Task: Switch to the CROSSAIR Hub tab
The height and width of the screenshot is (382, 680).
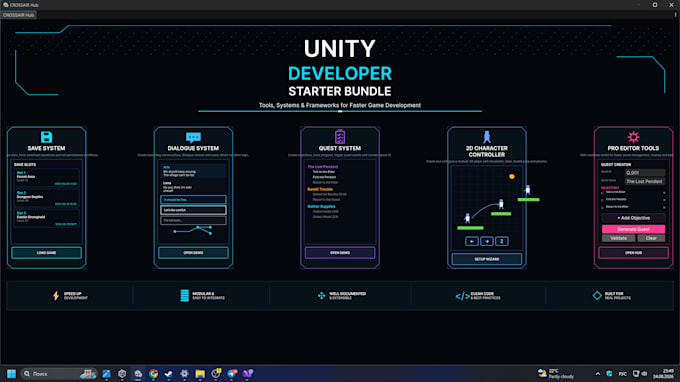Action: pos(19,15)
